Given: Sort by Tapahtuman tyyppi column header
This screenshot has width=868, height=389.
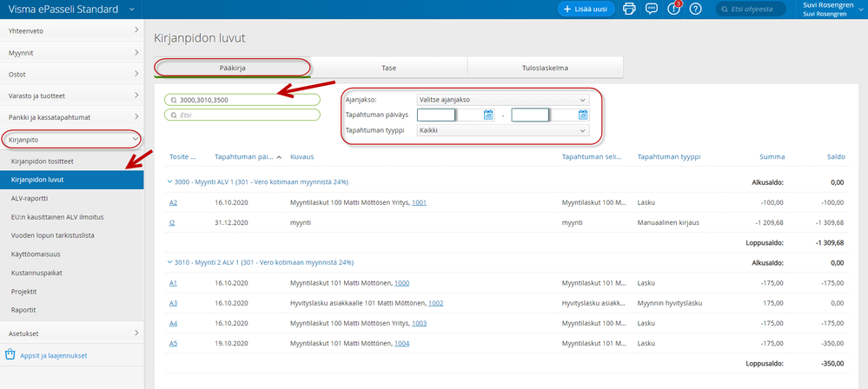Looking at the screenshot, I should (669, 156).
